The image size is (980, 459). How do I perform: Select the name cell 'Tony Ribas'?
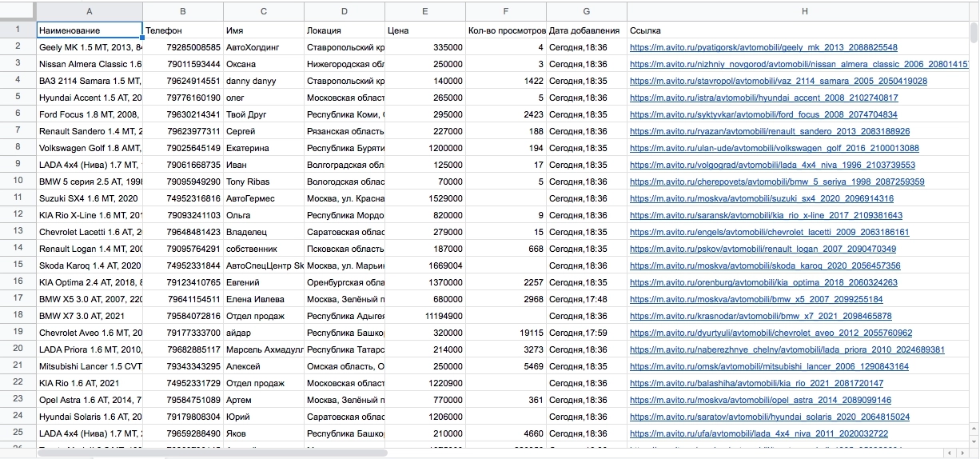tap(264, 182)
